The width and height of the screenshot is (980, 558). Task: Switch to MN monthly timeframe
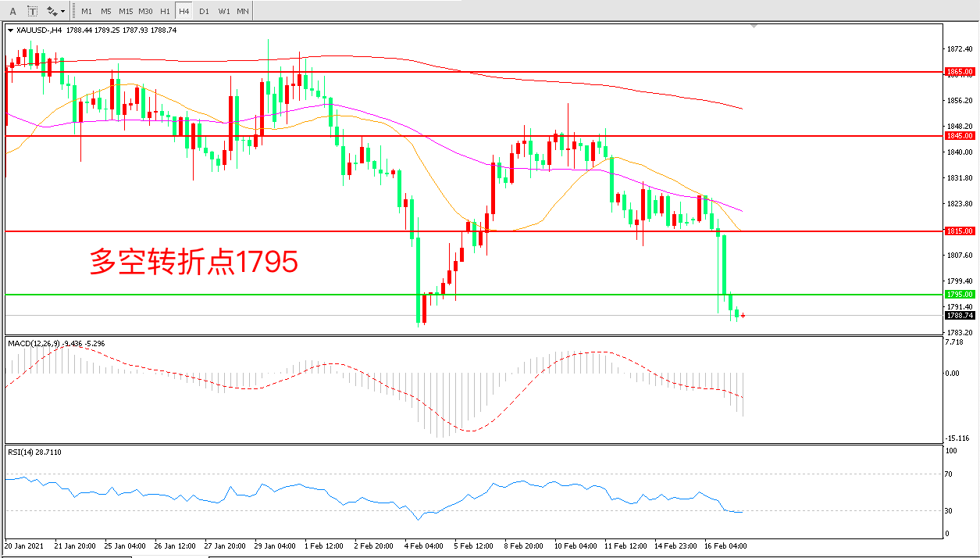pos(243,11)
